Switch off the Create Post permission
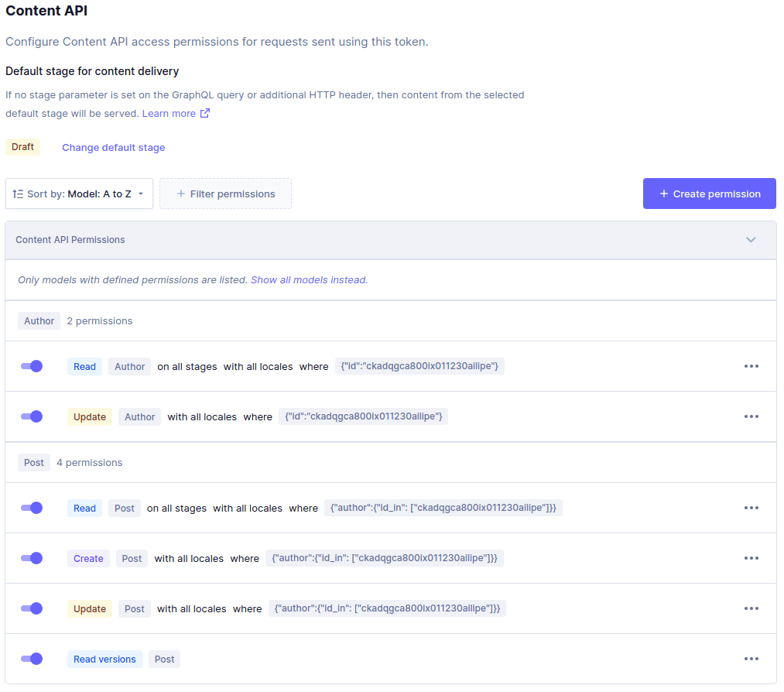The image size is (784, 692). pyautogui.click(x=32, y=558)
